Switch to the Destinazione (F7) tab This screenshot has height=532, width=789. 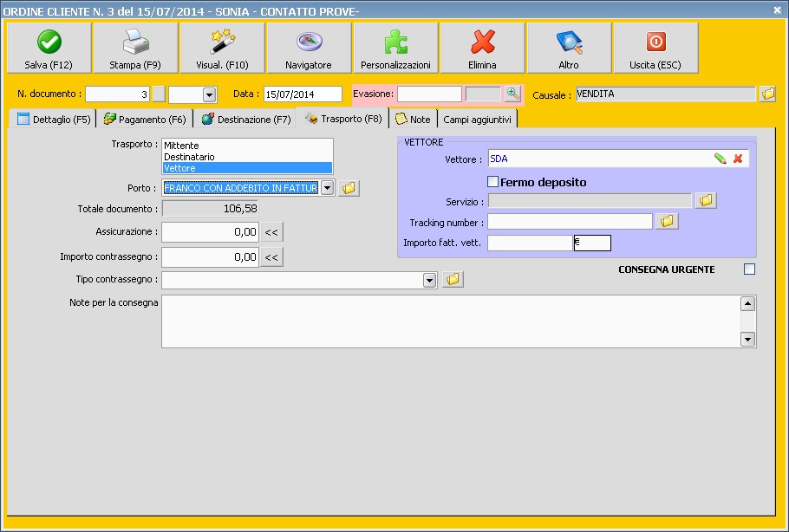[x=246, y=120]
